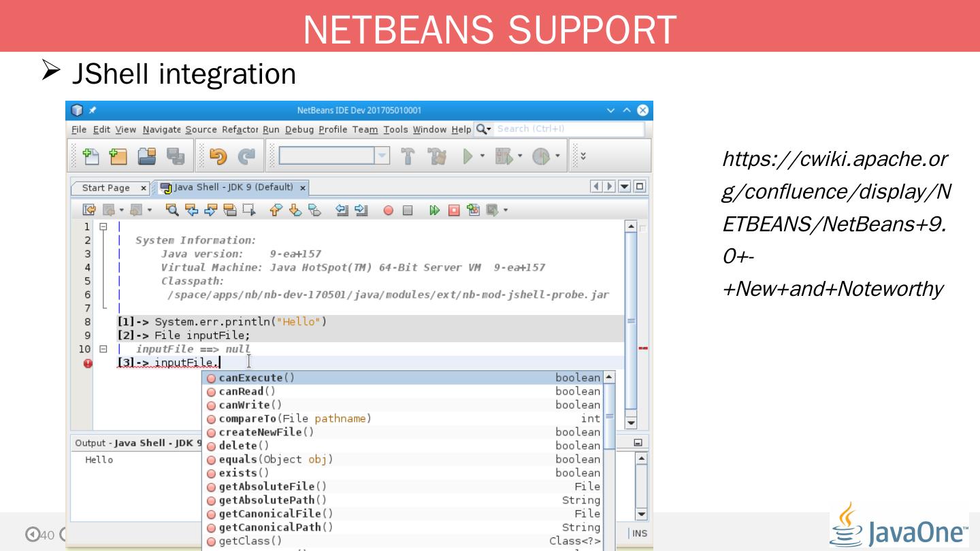980x551 pixels.
Task: Click the New File toolbar icon
Action: [91, 156]
